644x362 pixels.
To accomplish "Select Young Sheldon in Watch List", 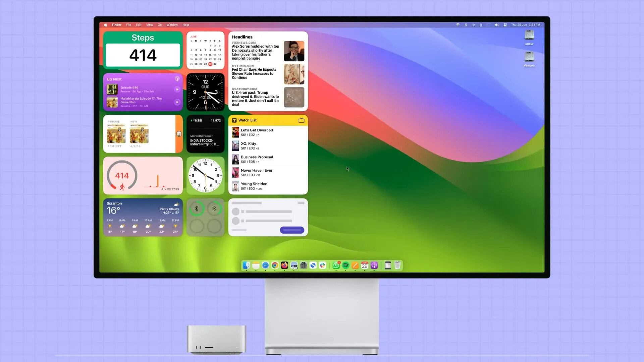I will (254, 184).
